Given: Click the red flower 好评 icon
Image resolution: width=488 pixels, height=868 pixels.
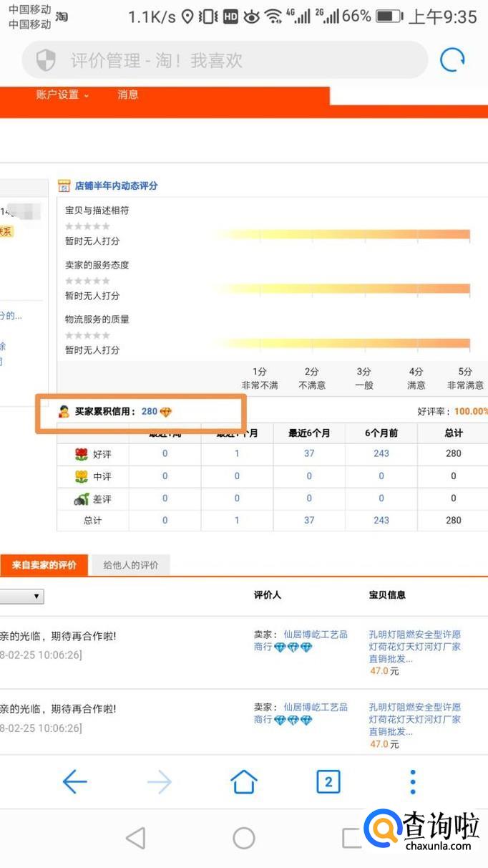Looking at the screenshot, I should (81, 454).
